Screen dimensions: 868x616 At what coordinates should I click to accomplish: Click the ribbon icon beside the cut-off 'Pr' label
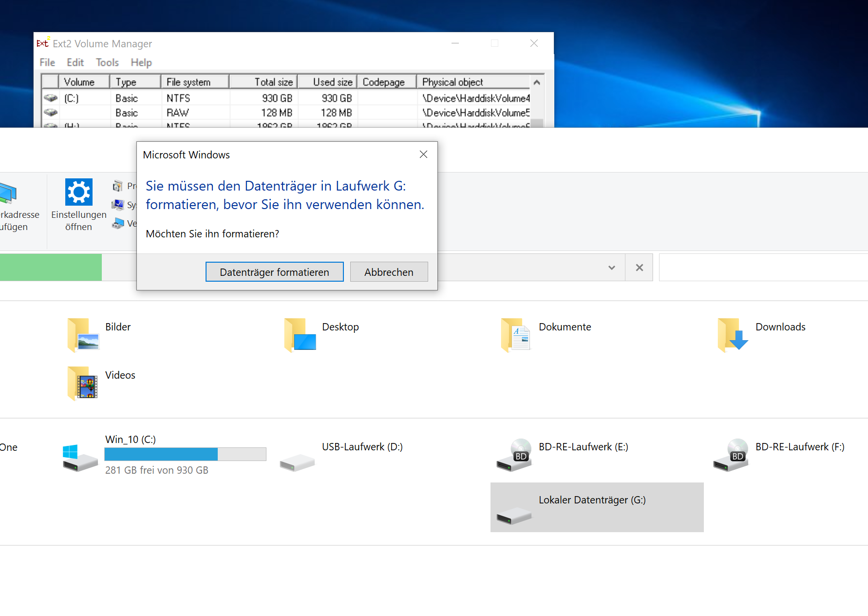point(117,186)
